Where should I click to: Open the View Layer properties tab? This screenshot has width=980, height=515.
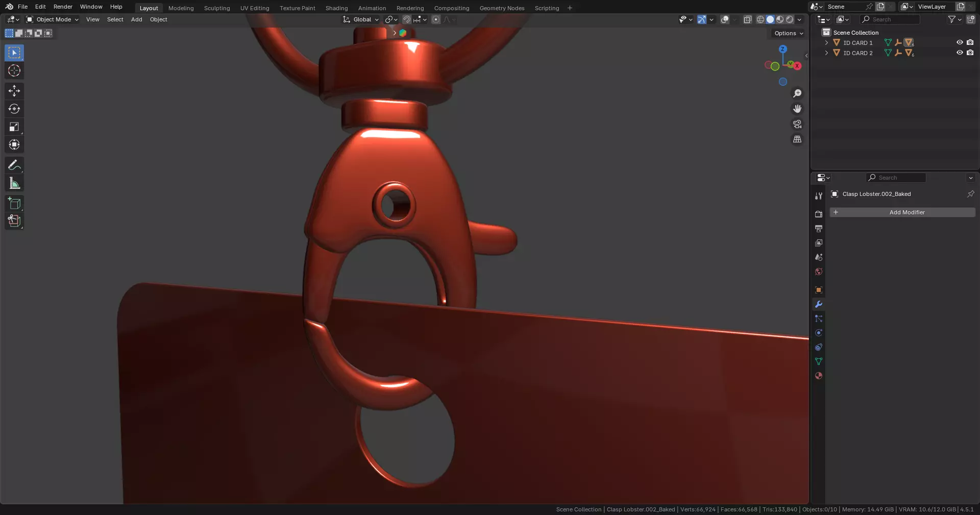(x=819, y=243)
